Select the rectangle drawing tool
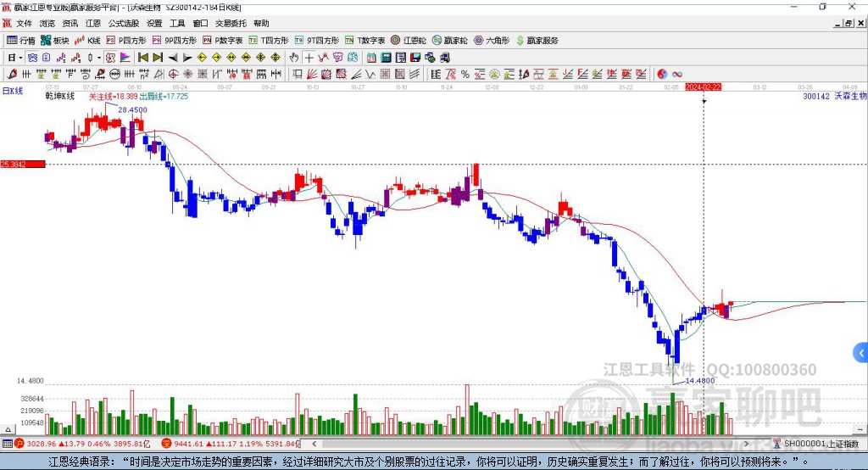The width and height of the screenshot is (868, 470). [297, 74]
